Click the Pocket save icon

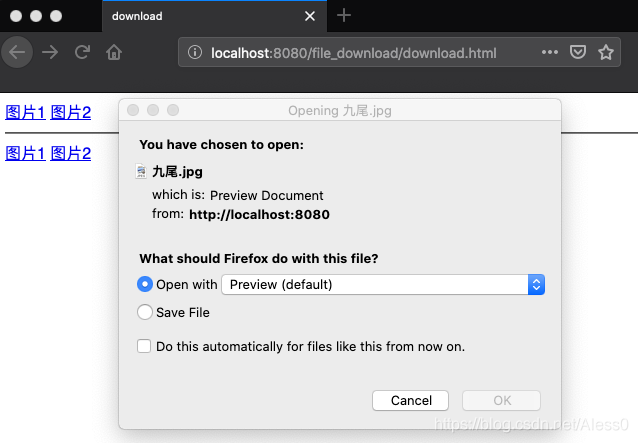click(577, 52)
